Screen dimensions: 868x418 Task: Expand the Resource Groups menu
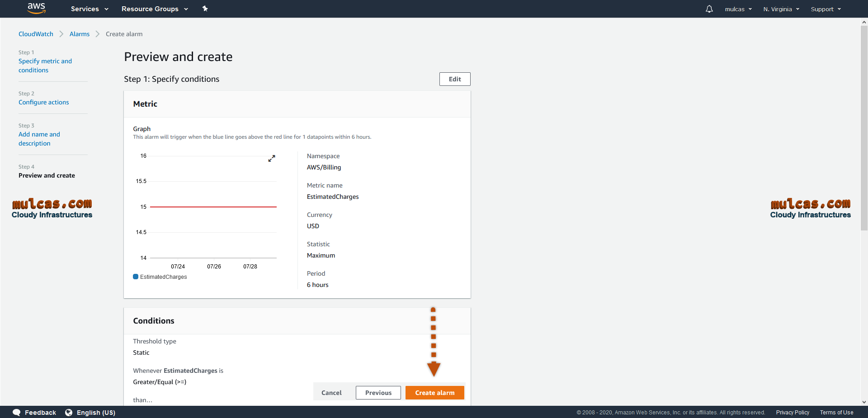click(155, 9)
